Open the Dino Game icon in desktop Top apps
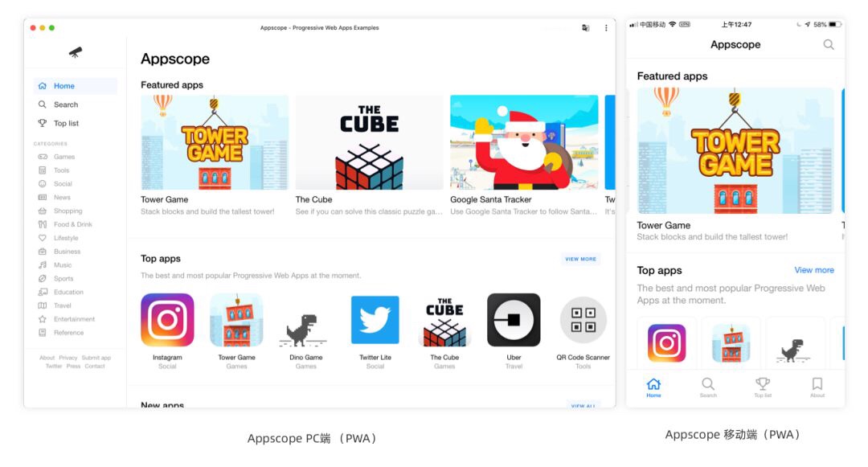868x467 pixels. 305,330
